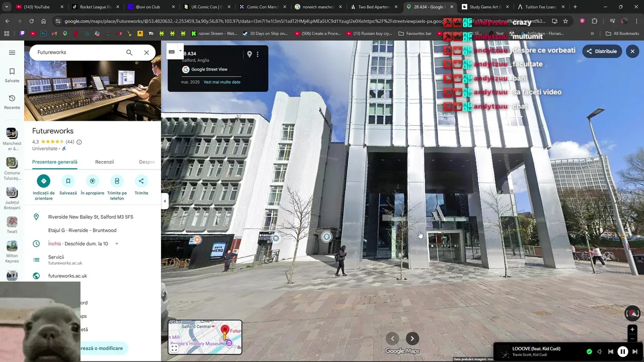Open Comuna Tulucești recent item

12,169
